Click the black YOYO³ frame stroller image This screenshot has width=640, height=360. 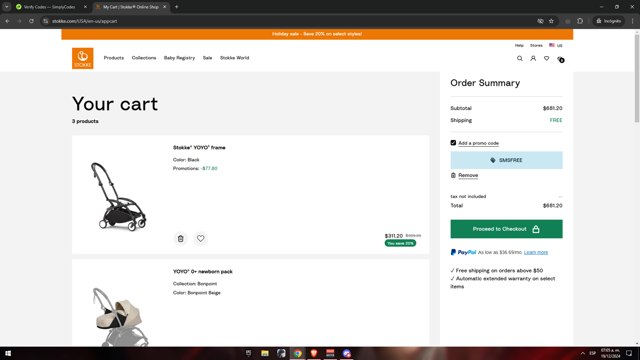tap(118, 196)
